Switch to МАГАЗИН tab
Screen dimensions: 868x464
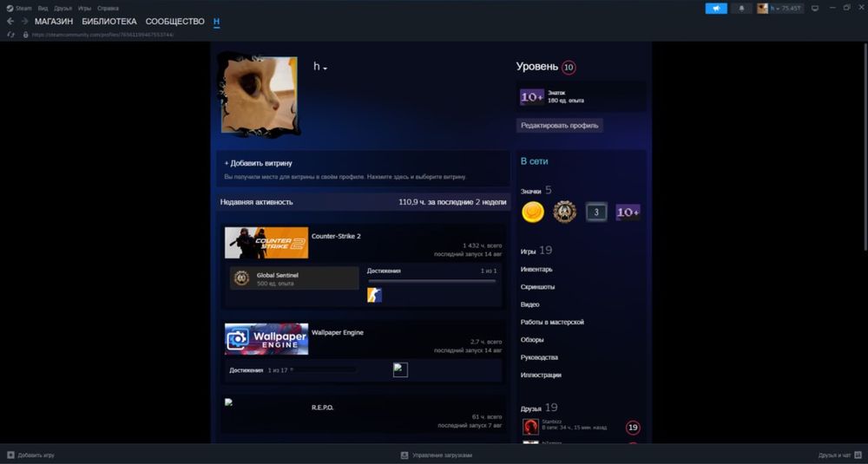pyautogui.click(x=54, y=22)
